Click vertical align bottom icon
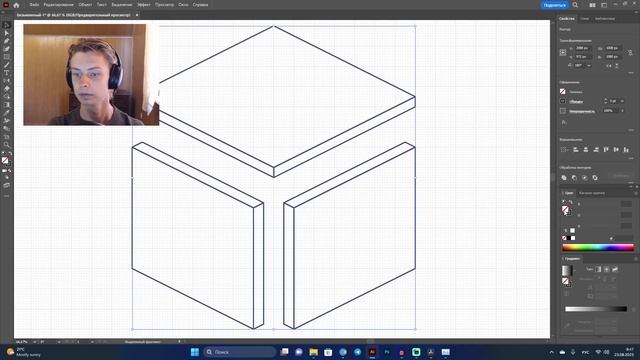Screen dimensions: 640x360 click(x=627, y=150)
